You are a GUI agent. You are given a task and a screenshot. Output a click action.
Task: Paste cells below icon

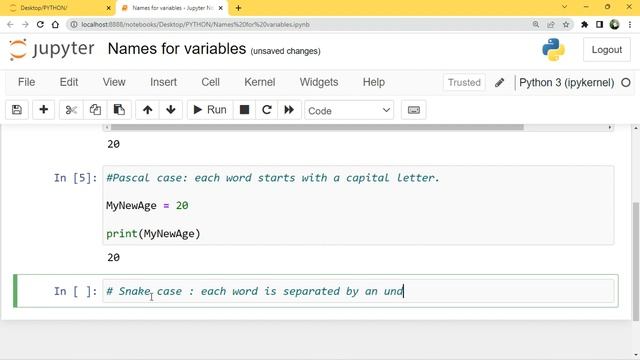click(x=119, y=110)
